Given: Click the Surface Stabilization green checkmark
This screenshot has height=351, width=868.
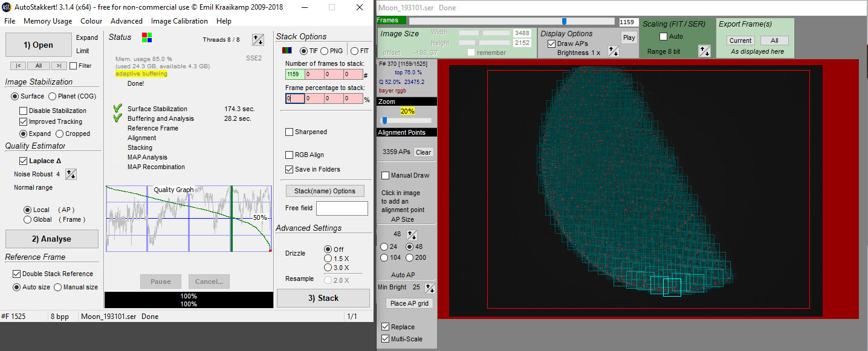Looking at the screenshot, I should point(118,109).
